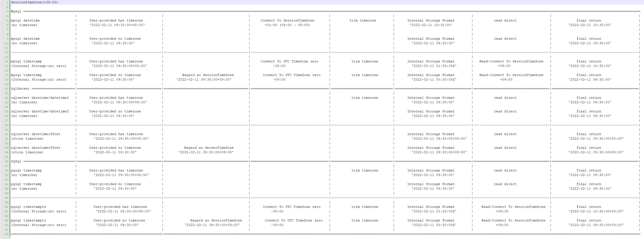Click the 'Regard as ServerTimeZone' text

pos(209,148)
